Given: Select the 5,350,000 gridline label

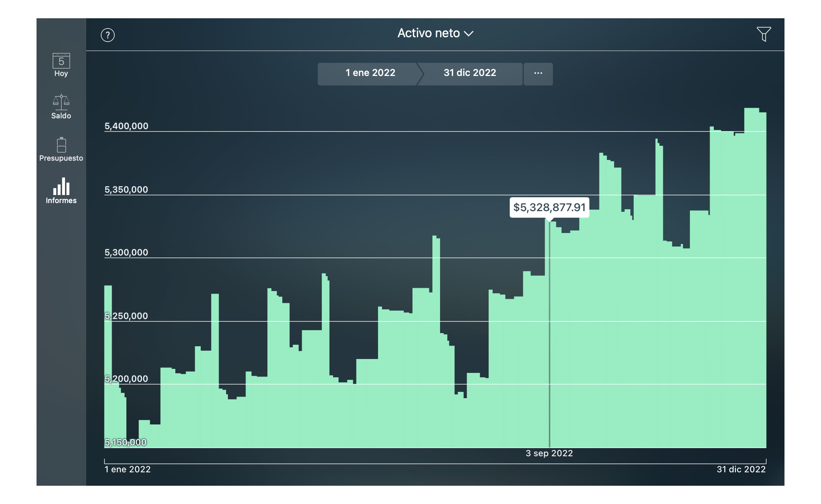Looking at the screenshot, I should 126,189.
